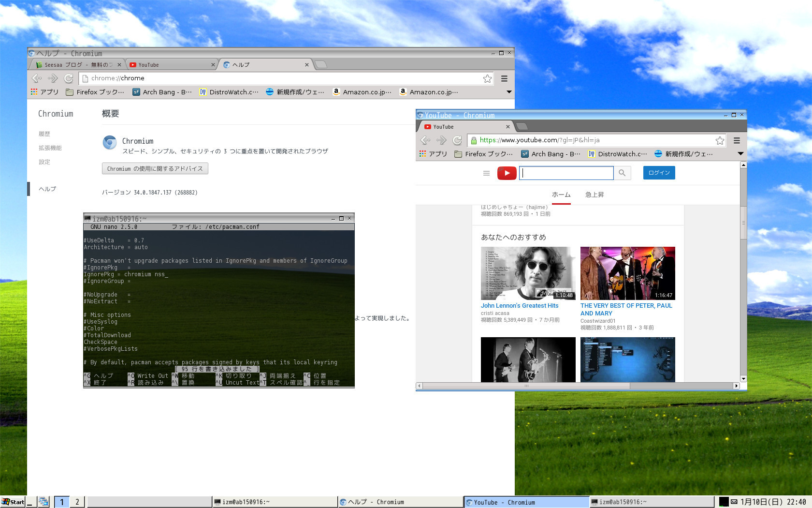Open John Lennon's Greatest Hits thumbnail

point(528,273)
